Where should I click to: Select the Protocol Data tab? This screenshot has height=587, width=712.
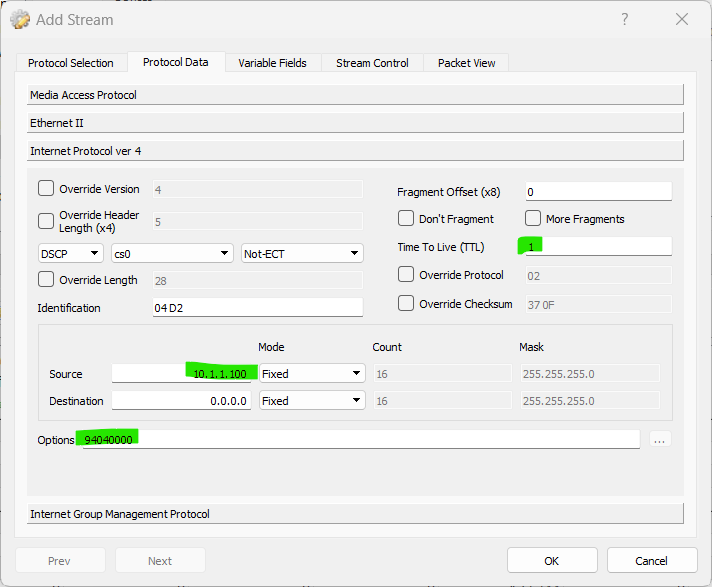coord(176,62)
